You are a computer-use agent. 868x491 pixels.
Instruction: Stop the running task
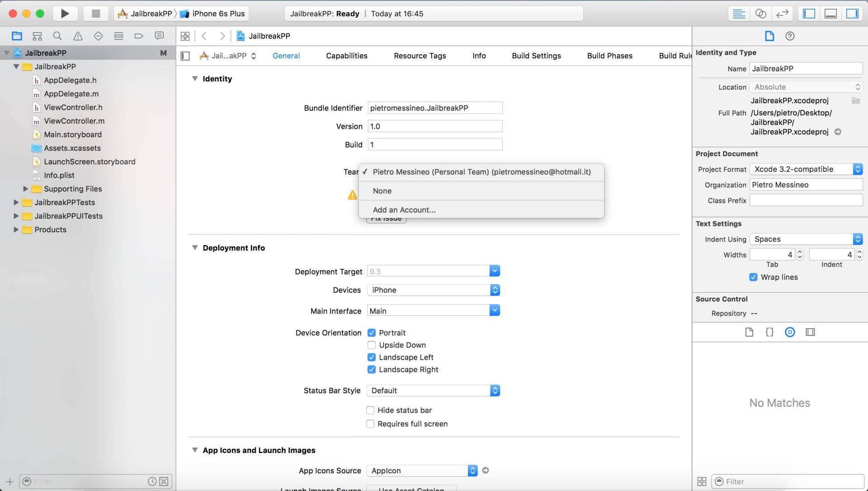95,14
